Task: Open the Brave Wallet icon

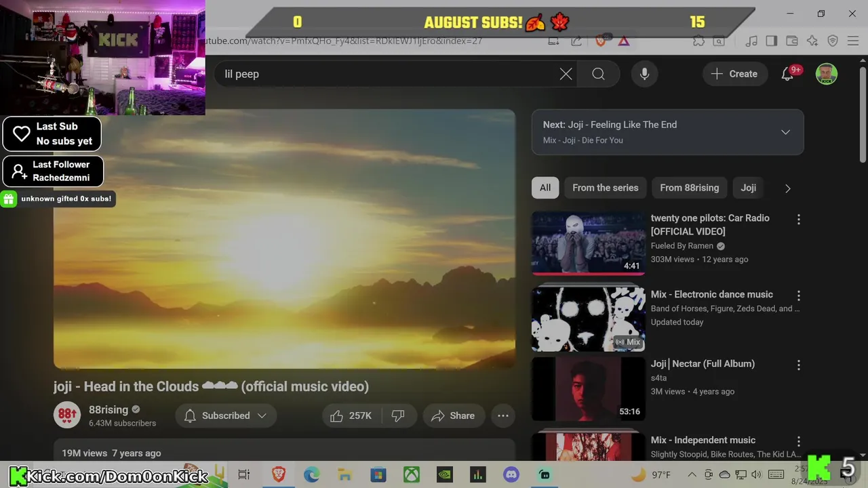Action: (791, 41)
